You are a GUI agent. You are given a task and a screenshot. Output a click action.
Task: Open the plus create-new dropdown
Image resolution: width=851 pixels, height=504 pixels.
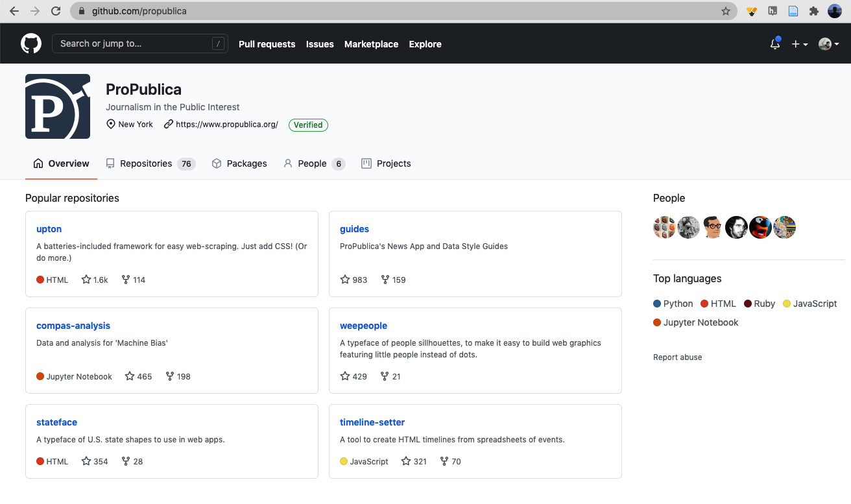(799, 44)
